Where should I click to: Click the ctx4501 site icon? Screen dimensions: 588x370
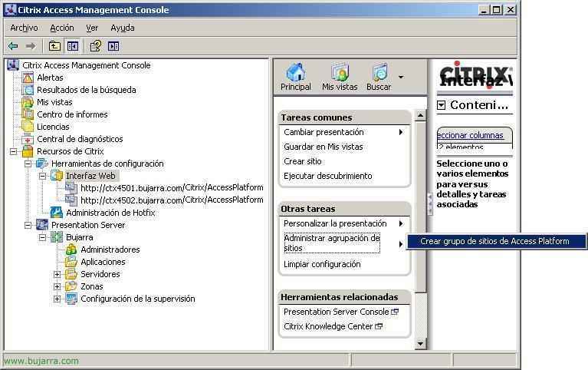[x=71, y=188]
